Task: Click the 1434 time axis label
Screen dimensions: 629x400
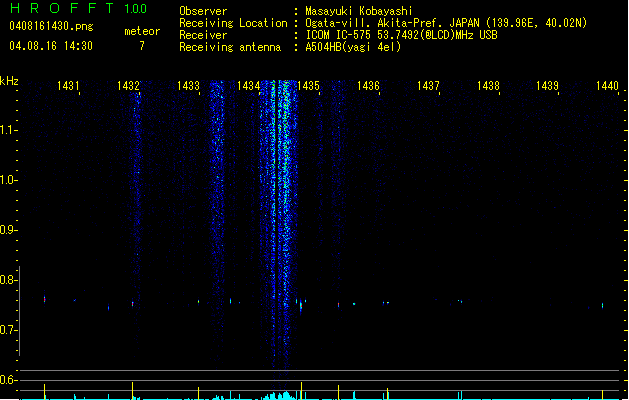Action: coord(248,86)
